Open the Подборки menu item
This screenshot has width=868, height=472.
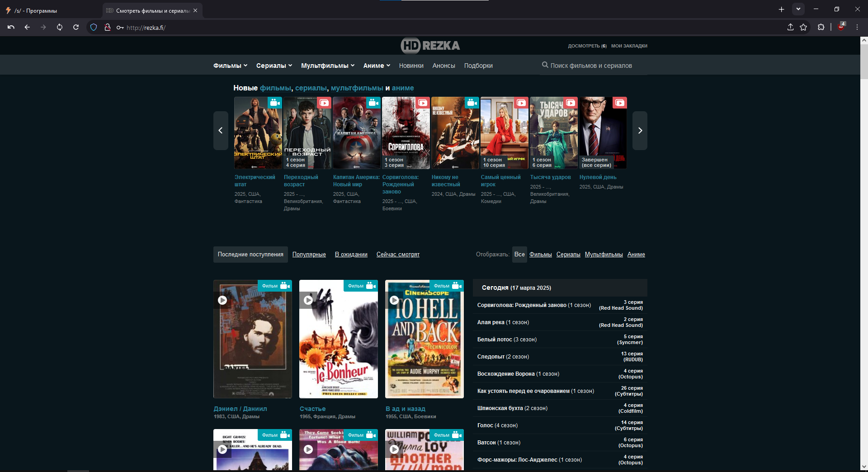click(x=478, y=66)
